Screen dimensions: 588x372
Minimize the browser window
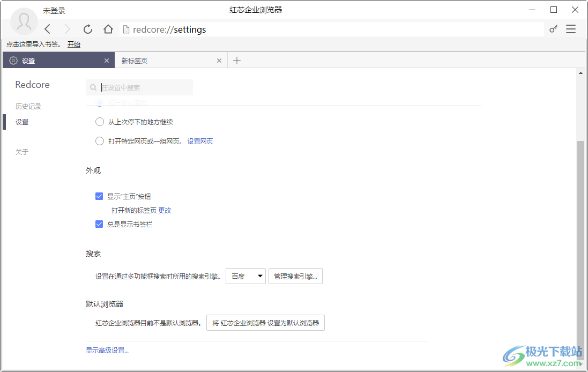532,10
